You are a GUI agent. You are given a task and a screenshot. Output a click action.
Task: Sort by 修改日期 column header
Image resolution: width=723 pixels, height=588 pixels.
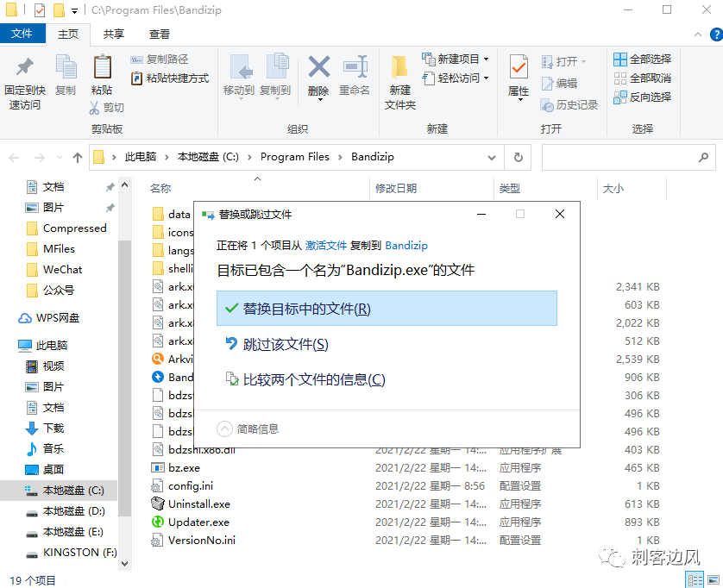(396, 188)
